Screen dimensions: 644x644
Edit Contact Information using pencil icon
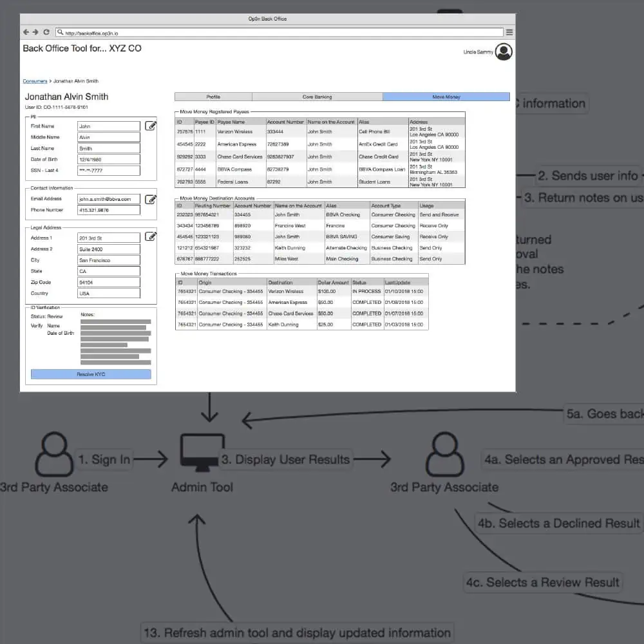151,199
